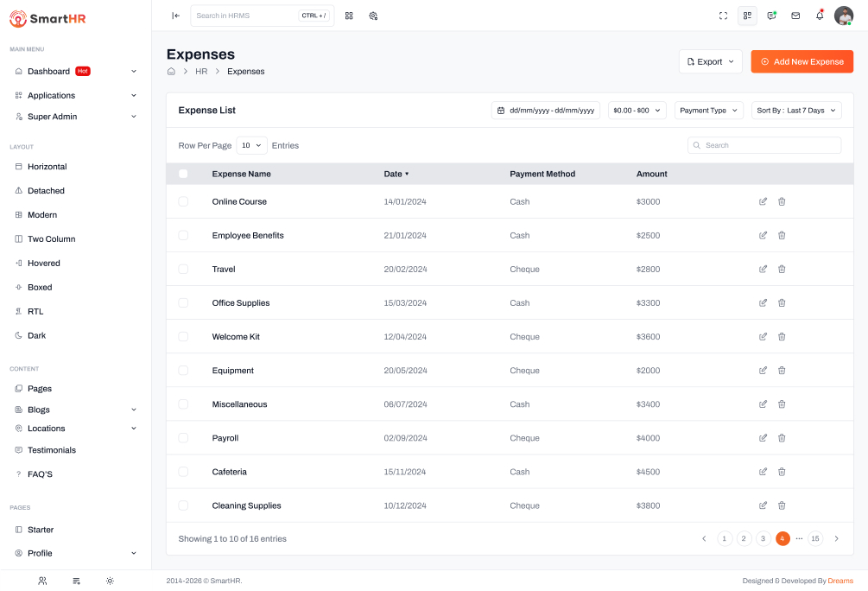Select all expenses with header checkbox
The width and height of the screenshot is (868, 591).
[183, 174]
